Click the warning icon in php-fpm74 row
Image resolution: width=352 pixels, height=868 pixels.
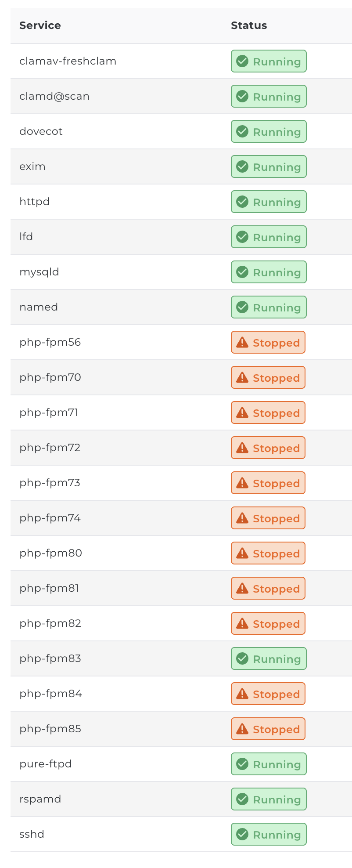[242, 518]
